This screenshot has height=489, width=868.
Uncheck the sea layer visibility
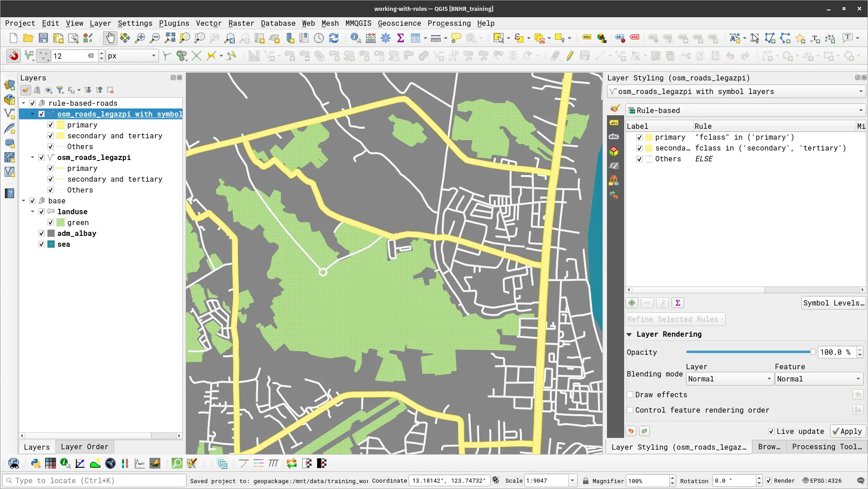(42, 244)
